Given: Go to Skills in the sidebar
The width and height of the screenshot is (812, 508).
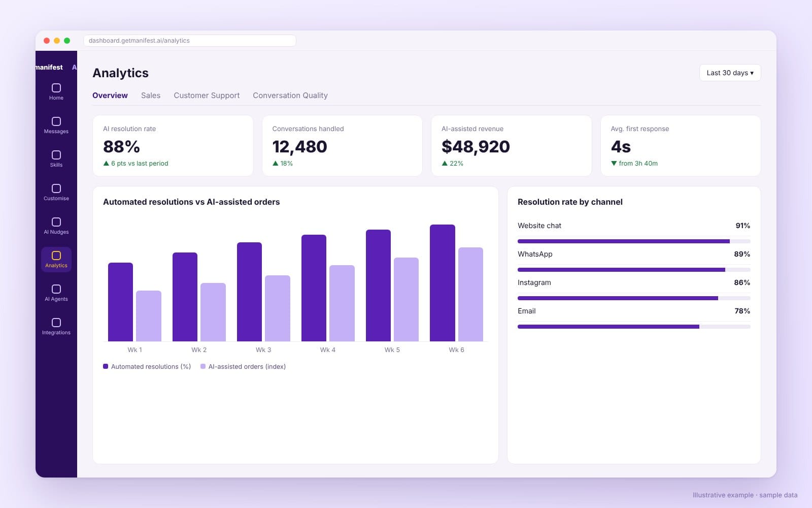Looking at the screenshot, I should [x=56, y=159].
